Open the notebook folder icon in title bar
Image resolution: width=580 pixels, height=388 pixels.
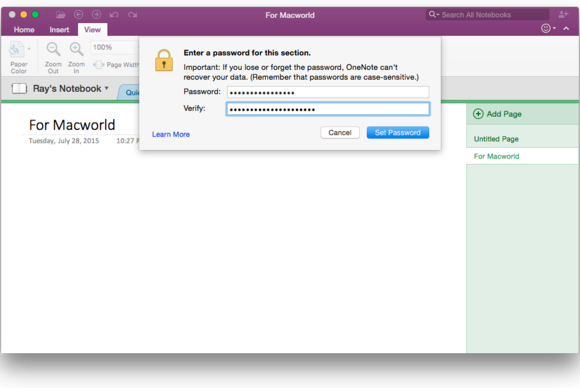tap(61, 15)
